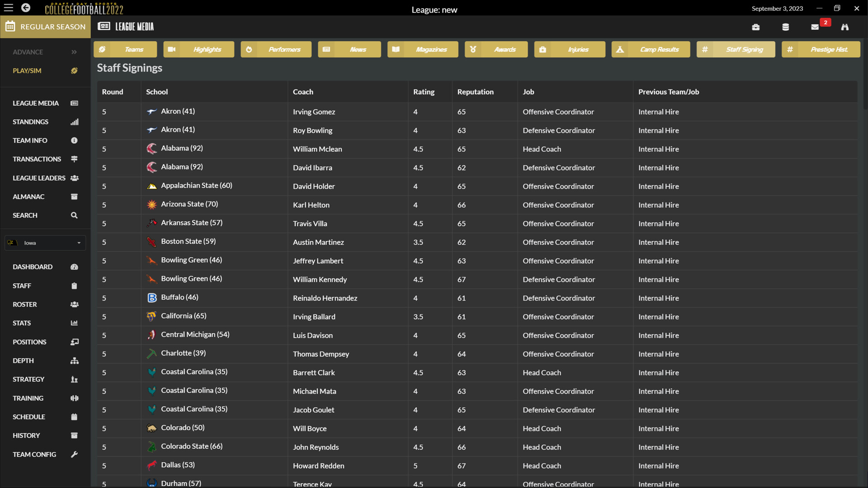Open the hamburger menu at top left

point(8,8)
